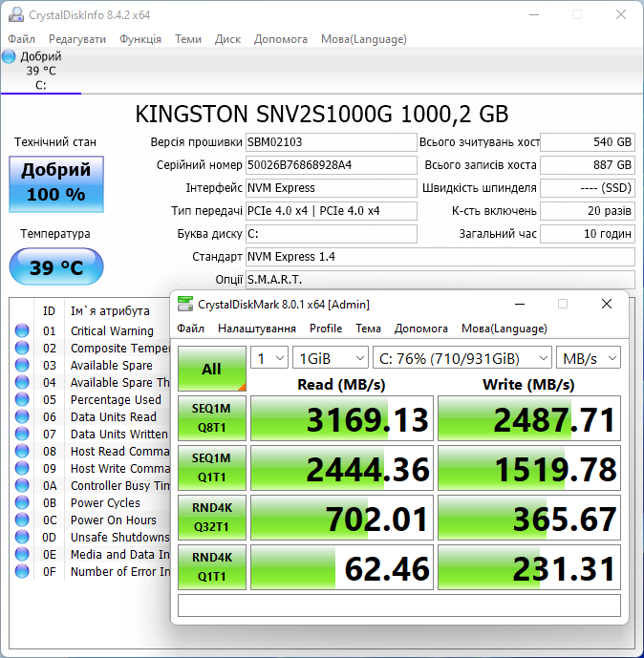This screenshot has width=644, height=658.
Task: Start the SEQ1M Q1T1 test
Action: (x=212, y=468)
